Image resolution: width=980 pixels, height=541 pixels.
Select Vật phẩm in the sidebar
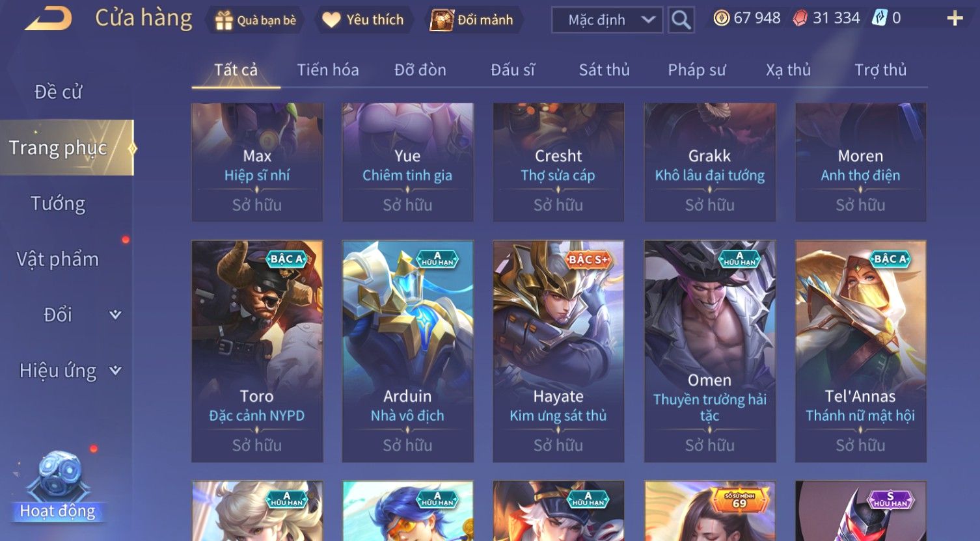point(58,259)
